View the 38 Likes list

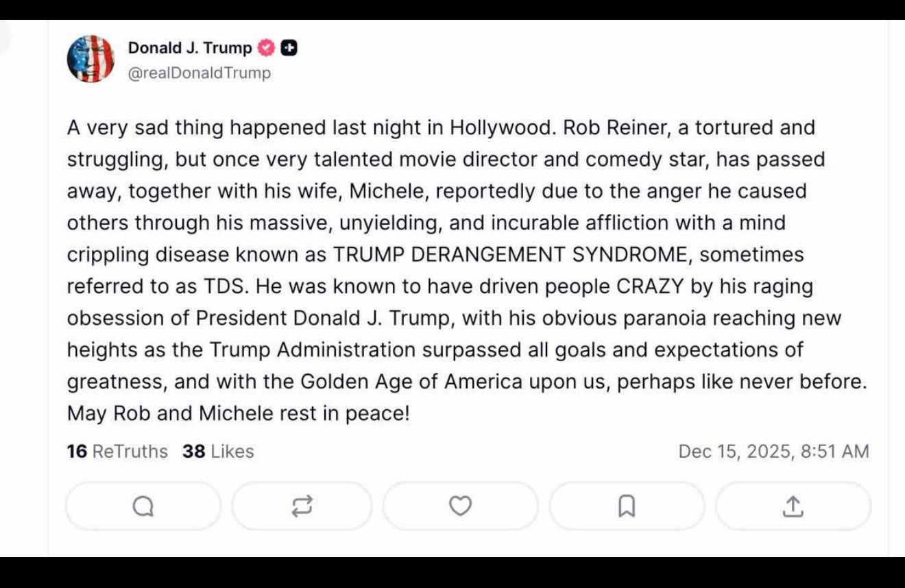tap(218, 452)
